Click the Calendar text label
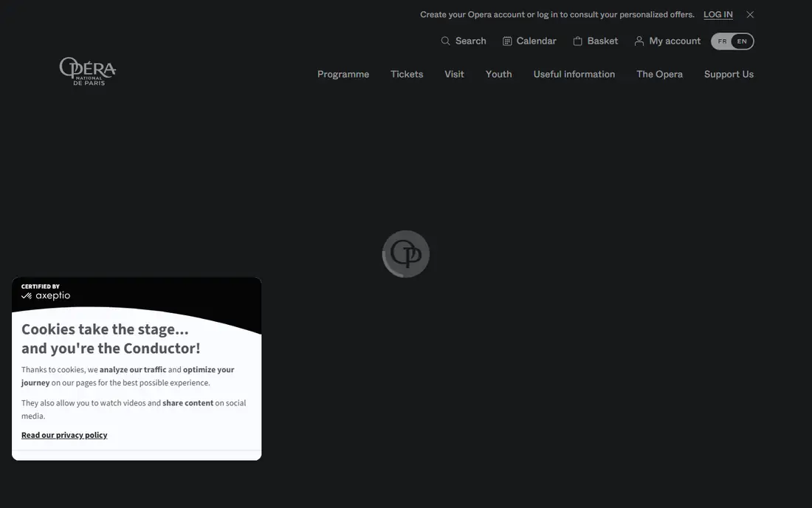The image size is (812, 508). point(536,41)
